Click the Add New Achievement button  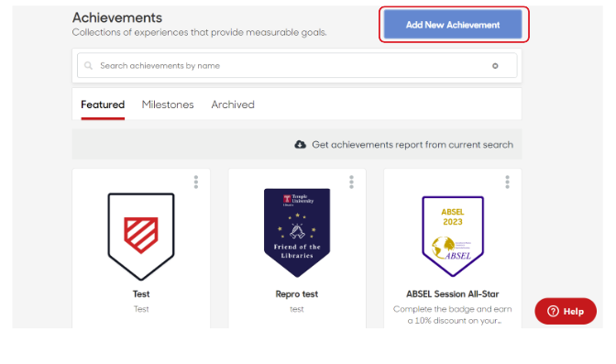[x=453, y=25]
